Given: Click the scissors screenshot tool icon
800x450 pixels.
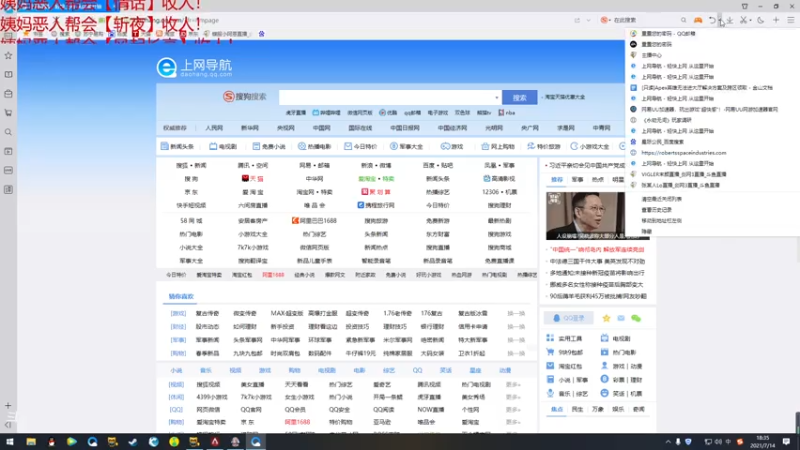Looking at the screenshot, I should point(743,20).
